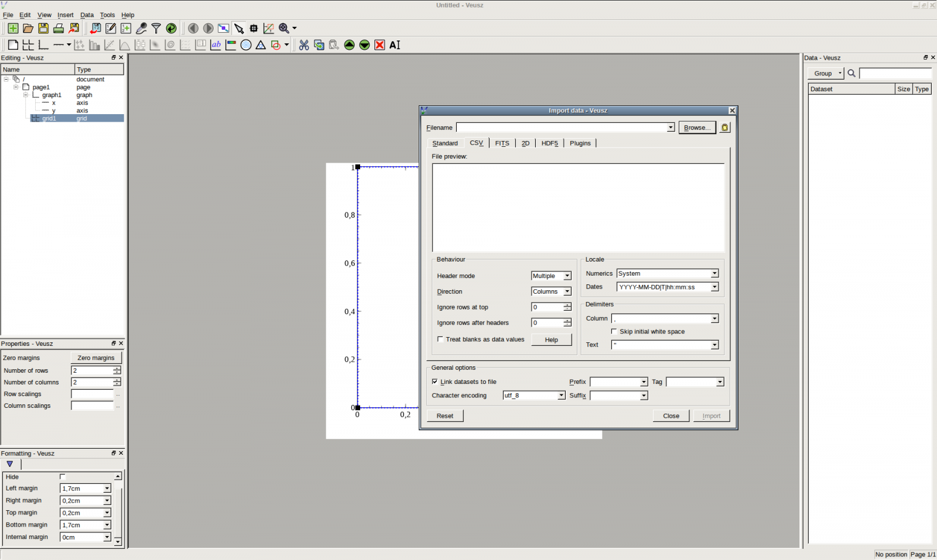Screen dimensions: 937x560
Task: Click the reload linked datasets icon
Action: click(171, 28)
